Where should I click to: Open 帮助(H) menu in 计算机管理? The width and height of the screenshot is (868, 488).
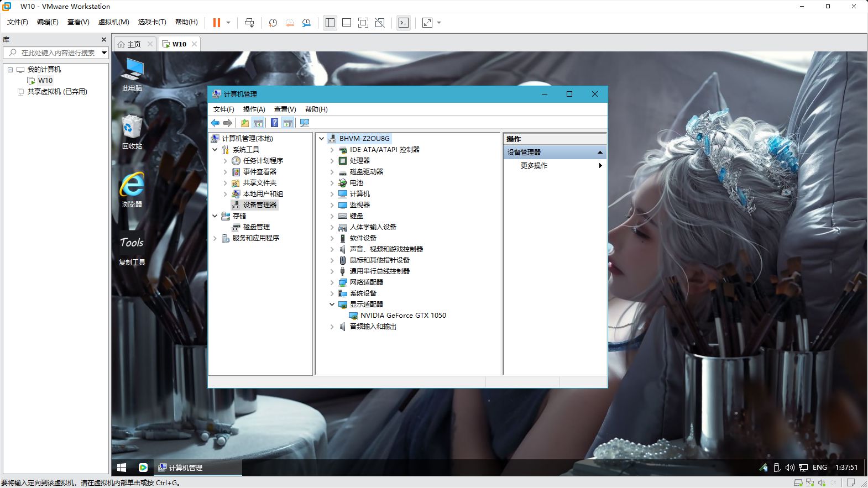click(316, 109)
